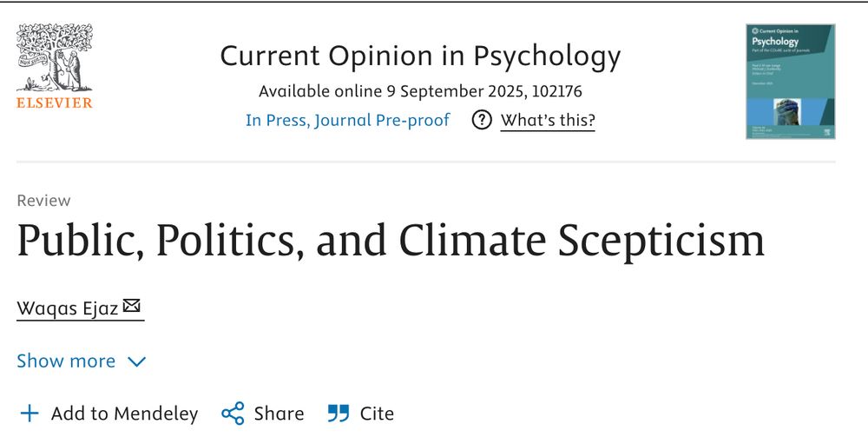
Task: Click the quotation marks Cite icon
Action: pos(338,414)
